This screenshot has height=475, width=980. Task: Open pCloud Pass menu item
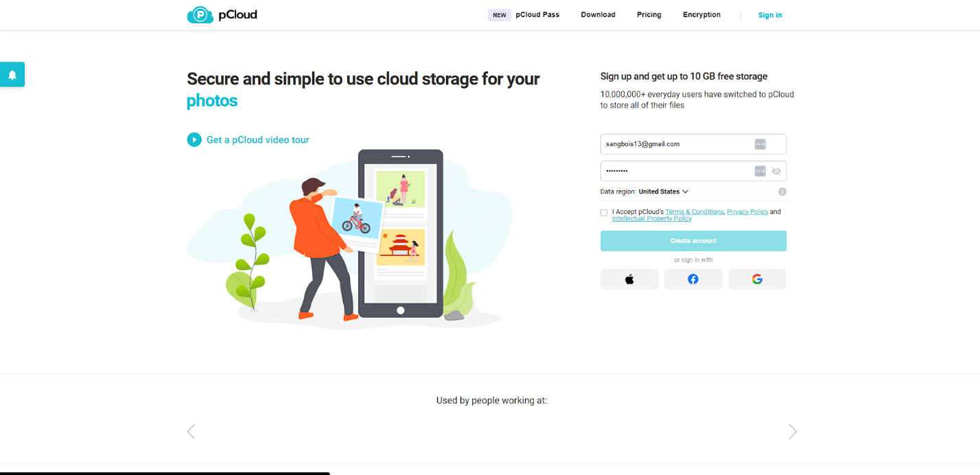[537, 14]
